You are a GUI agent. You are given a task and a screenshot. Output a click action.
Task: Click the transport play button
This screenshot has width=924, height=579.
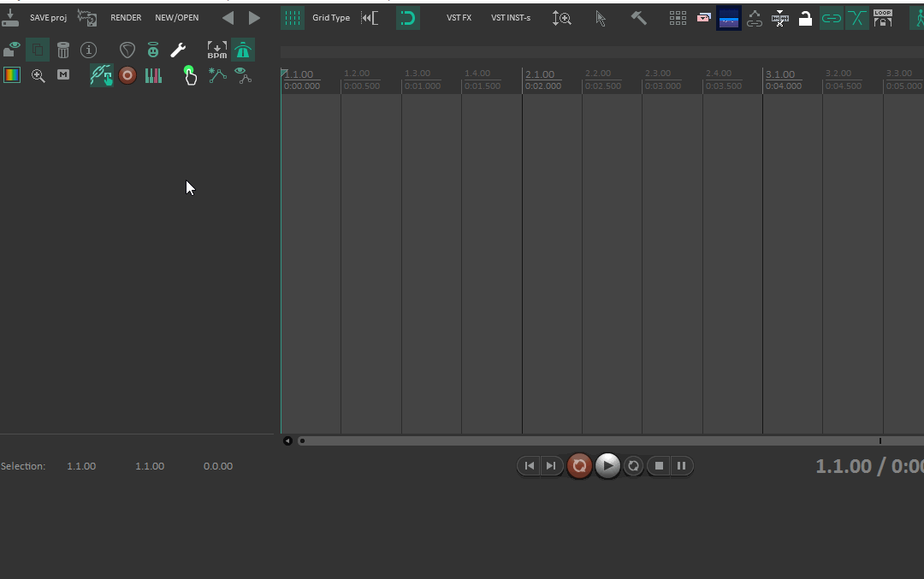click(x=607, y=466)
